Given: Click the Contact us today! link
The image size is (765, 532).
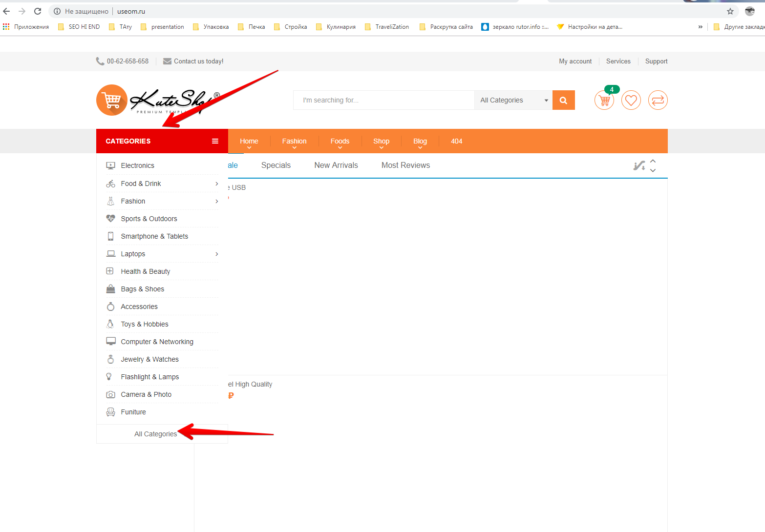Looking at the screenshot, I should point(199,61).
